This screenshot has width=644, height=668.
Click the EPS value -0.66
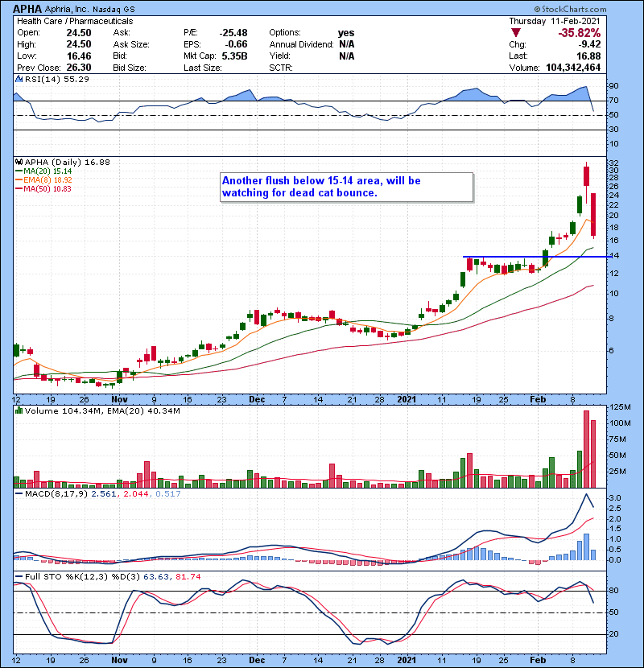(x=237, y=44)
